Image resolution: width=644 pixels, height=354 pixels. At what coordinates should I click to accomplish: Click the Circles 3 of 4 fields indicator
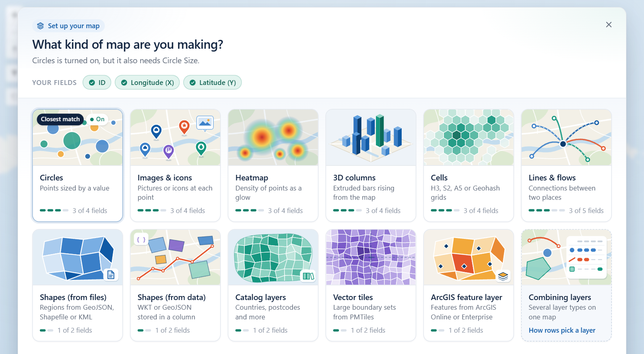coord(74,211)
